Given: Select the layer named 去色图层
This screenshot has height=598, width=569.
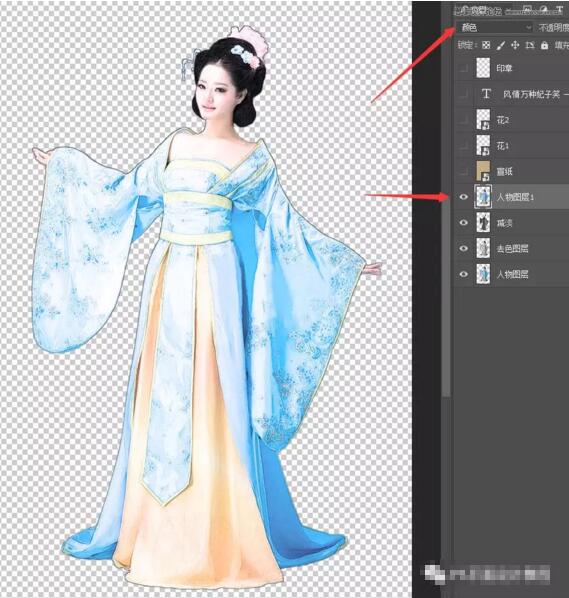Looking at the screenshot, I should [x=512, y=249].
